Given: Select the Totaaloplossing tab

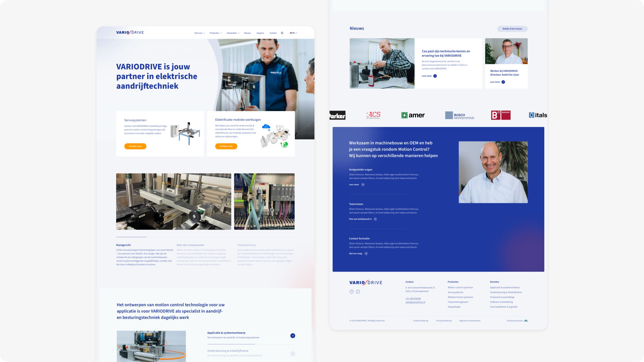Looking at the screenshot, I should click(246, 245).
